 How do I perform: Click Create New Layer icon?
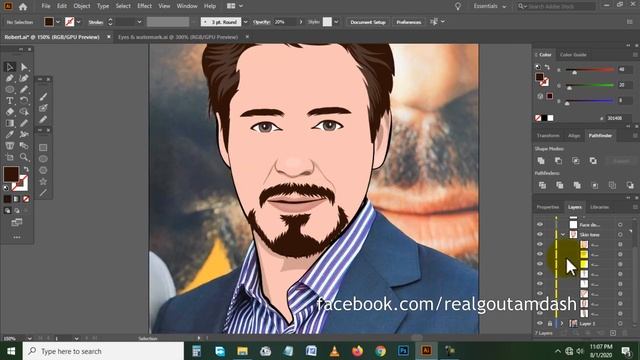tap(613, 333)
